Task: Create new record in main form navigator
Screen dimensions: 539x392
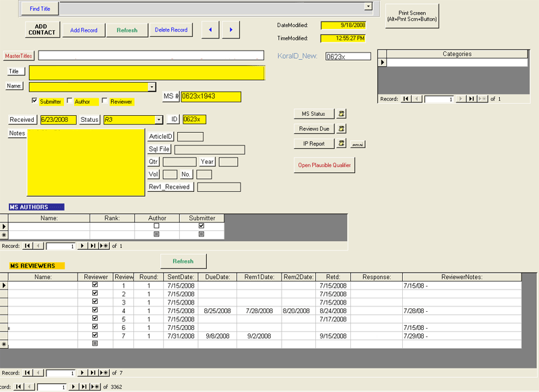Action: click(x=95, y=387)
